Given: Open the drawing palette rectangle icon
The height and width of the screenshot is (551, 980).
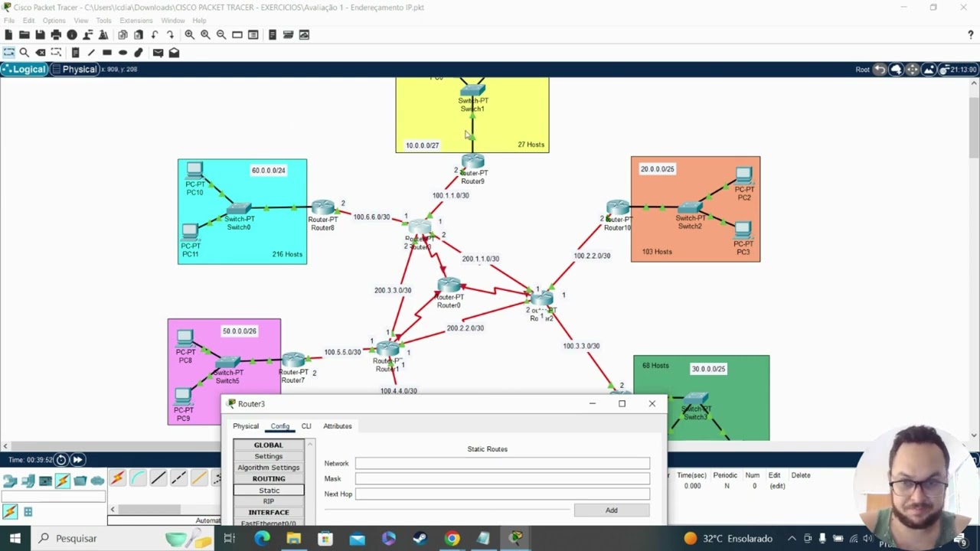Looking at the screenshot, I should 237,34.
